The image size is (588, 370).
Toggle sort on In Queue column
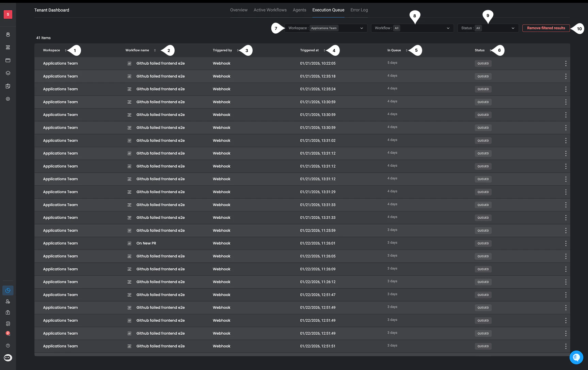coord(406,50)
